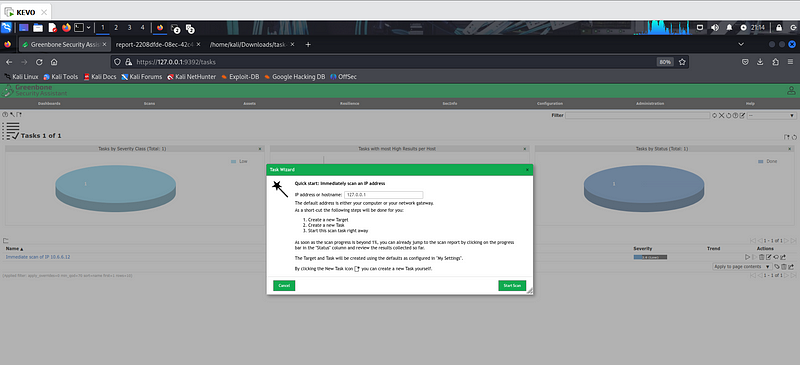The image size is (800, 365).
Task: Open the saved filter dropdown
Action: (x=771, y=116)
